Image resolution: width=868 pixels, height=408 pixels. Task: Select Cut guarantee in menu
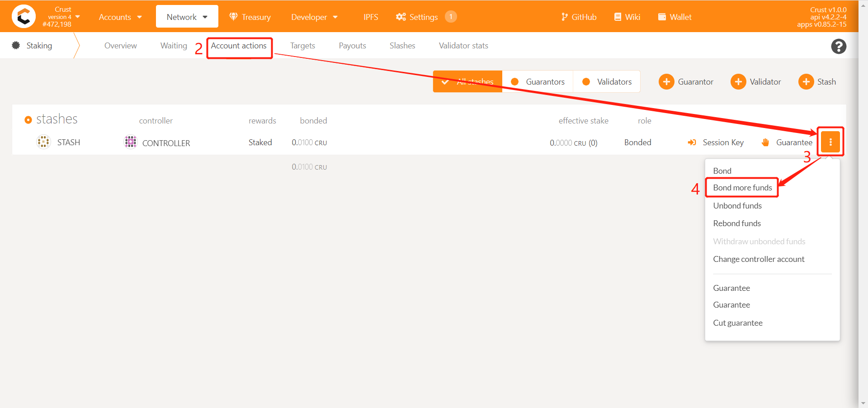(x=738, y=323)
